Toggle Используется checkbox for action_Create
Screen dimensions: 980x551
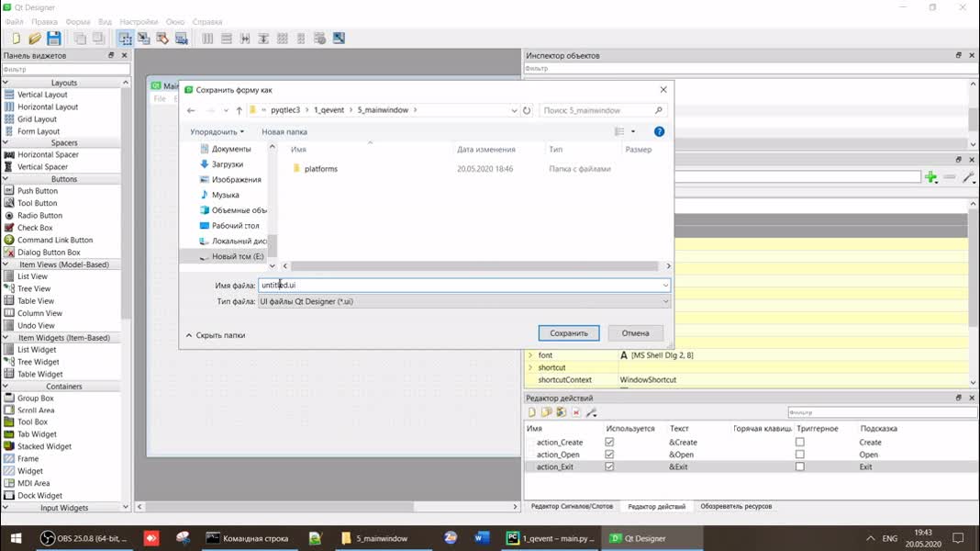click(609, 442)
